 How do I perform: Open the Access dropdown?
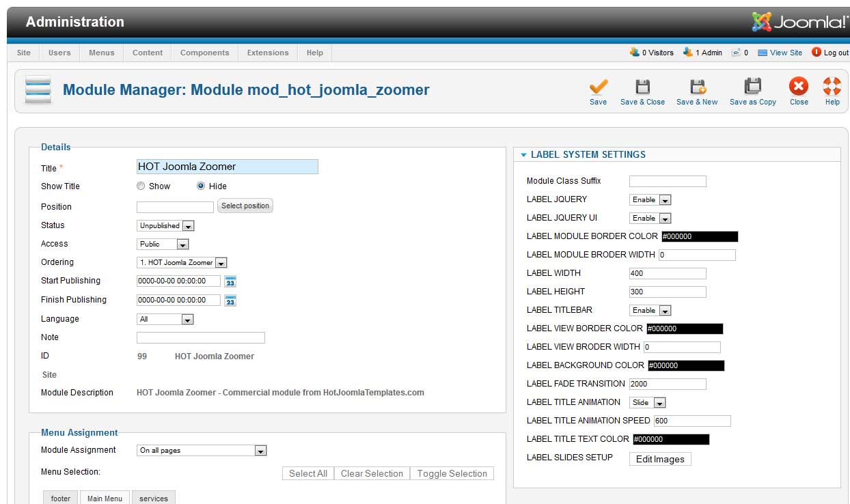coord(163,244)
